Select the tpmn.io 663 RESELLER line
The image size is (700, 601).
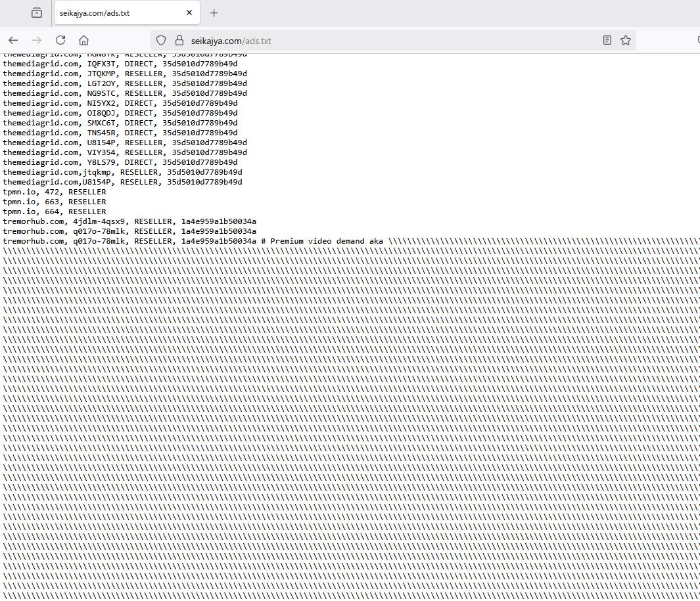pyautogui.click(x=55, y=202)
